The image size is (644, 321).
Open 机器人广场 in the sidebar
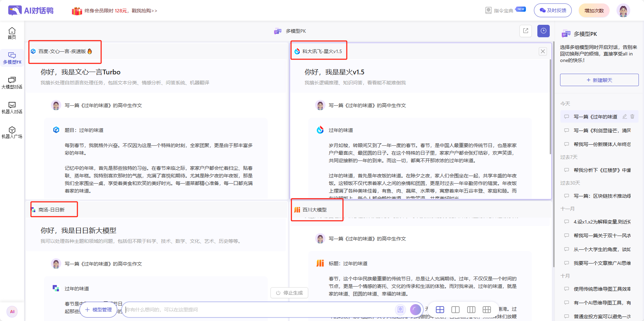12,132
